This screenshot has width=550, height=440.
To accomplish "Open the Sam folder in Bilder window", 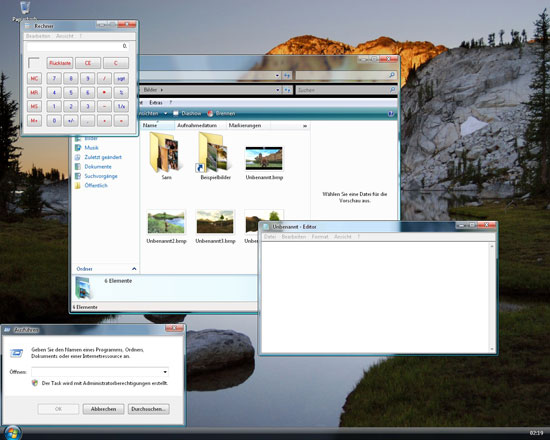I will point(166,155).
